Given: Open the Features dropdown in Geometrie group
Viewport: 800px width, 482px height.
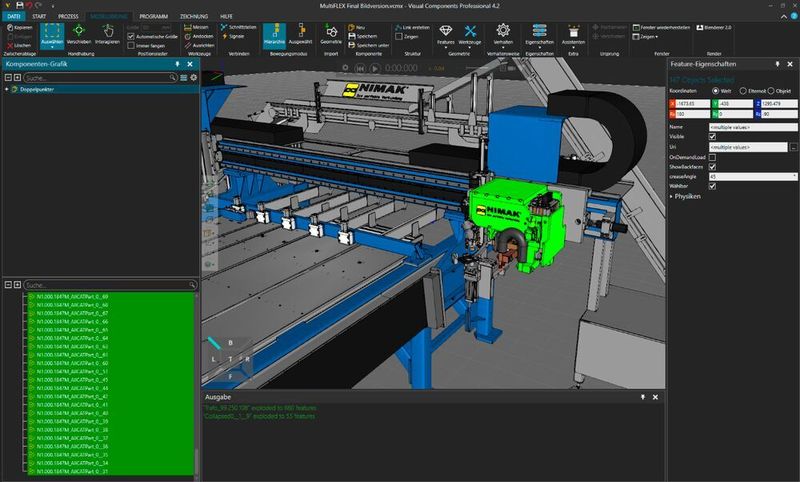Looking at the screenshot, I should [445, 35].
